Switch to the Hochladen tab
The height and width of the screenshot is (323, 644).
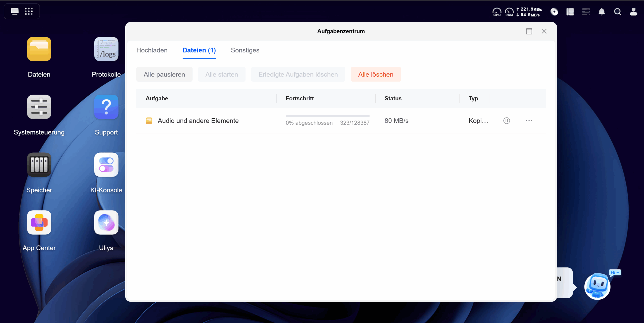pyautogui.click(x=152, y=50)
